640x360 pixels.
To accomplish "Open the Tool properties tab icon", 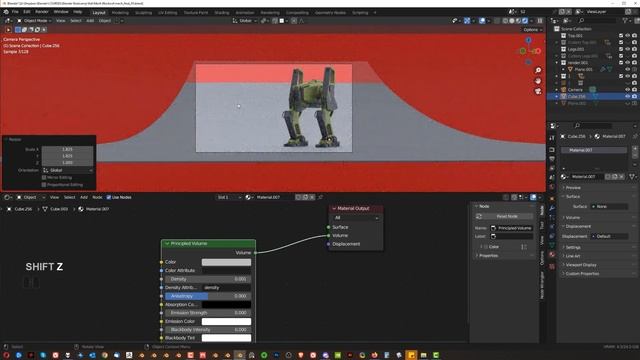I will coord(552,138).
